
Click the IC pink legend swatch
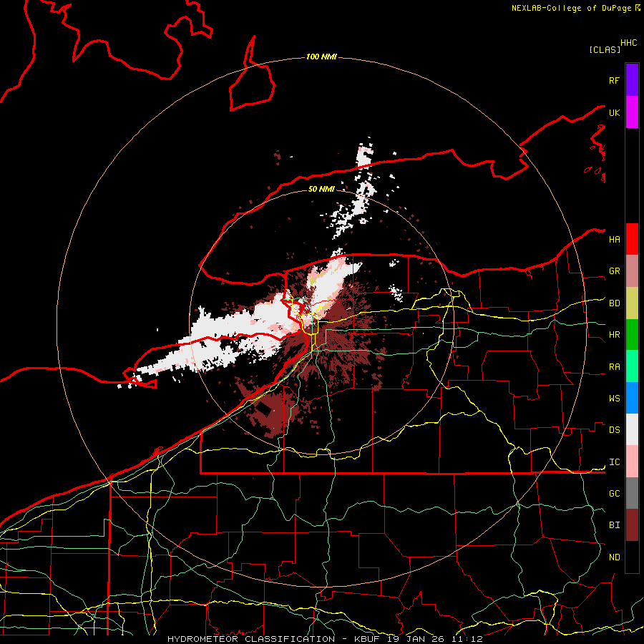(632, 462)
